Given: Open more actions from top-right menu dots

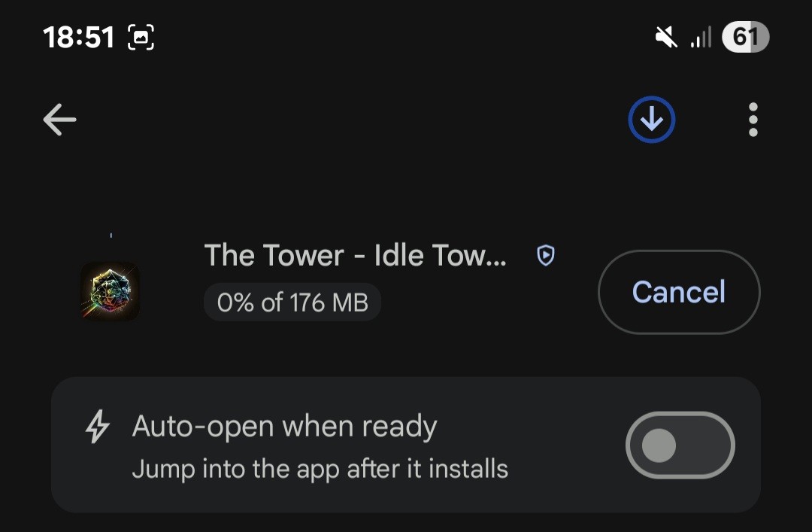Looking at the screenshot, I should (753, 119).
